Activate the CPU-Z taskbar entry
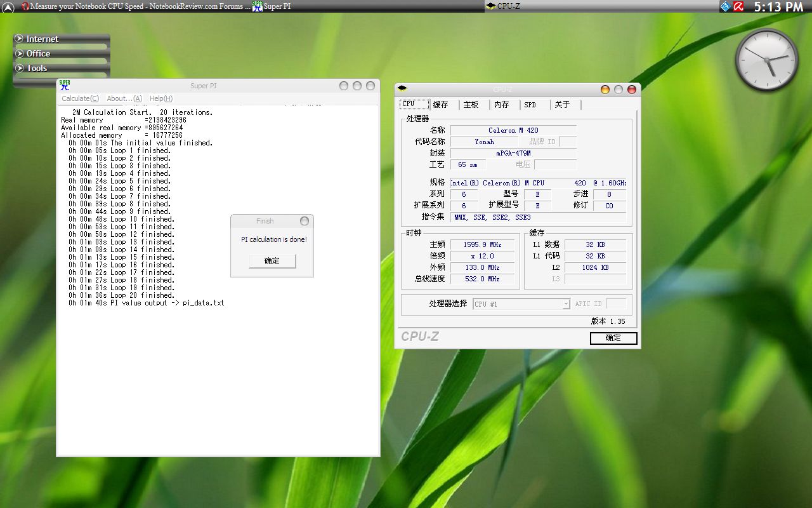 601,6
